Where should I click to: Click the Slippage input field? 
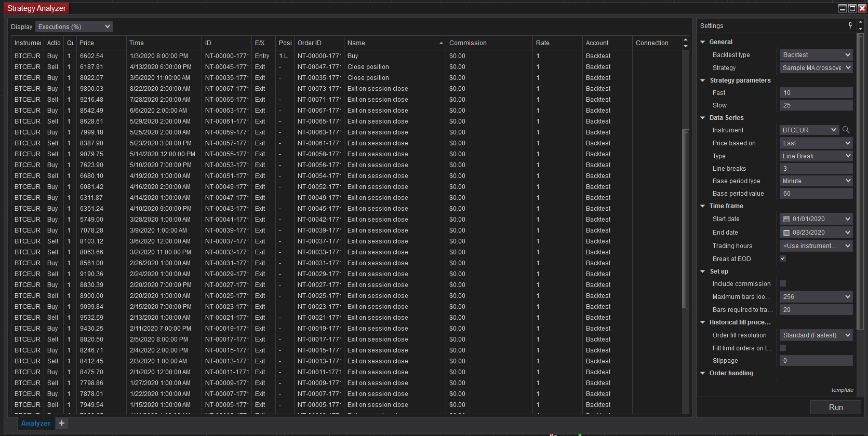click(816, 360)
